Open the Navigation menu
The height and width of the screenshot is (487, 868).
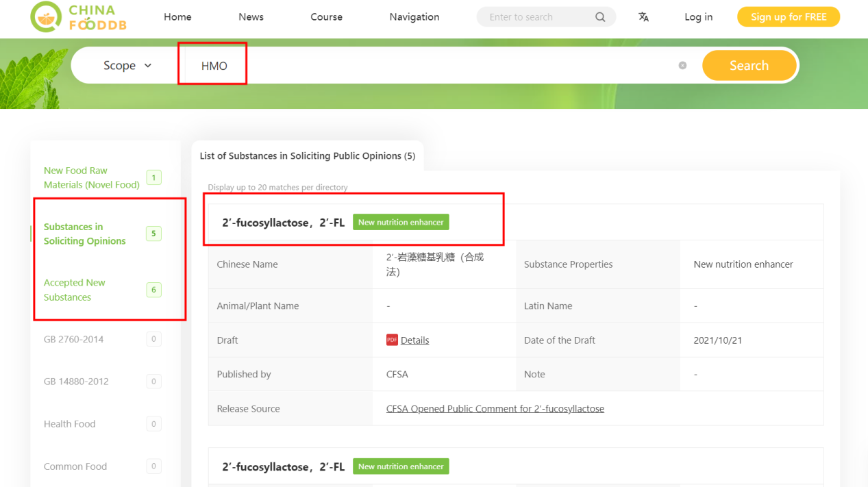coord(414,17)
